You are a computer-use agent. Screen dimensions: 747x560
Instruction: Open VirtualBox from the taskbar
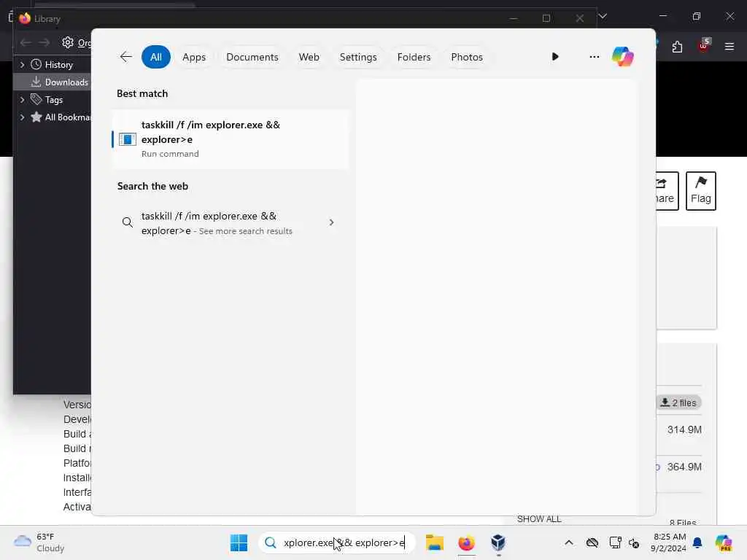point(498,542)
